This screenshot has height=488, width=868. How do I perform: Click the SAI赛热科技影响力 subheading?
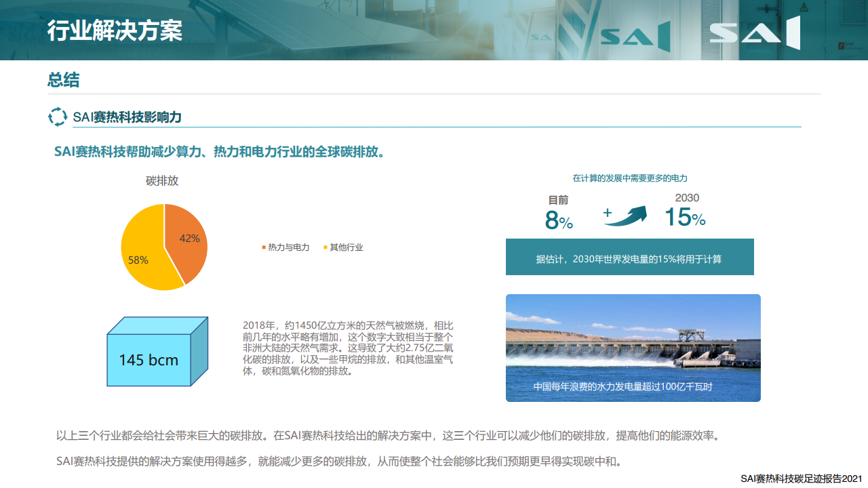pyautogui.click(x=127, y=117)
